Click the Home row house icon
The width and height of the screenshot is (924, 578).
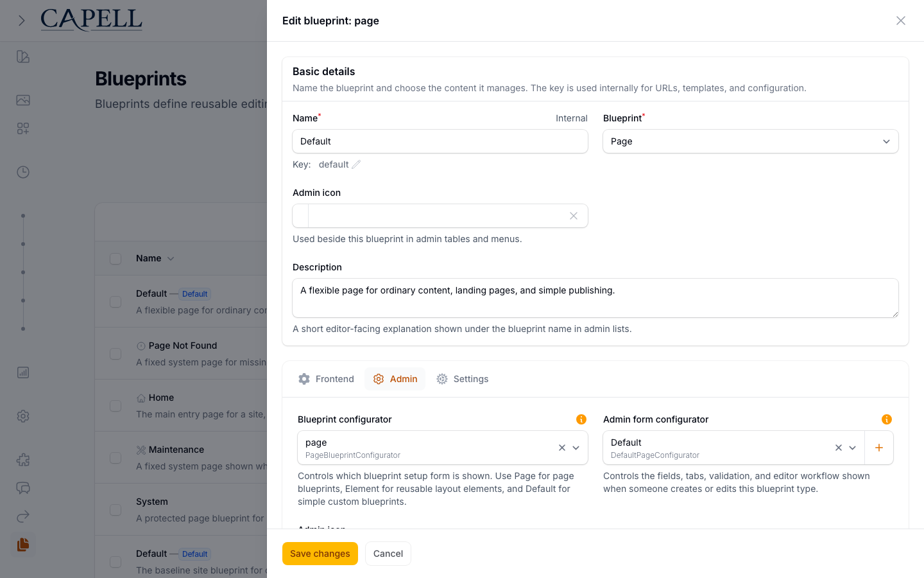(141, 398)
